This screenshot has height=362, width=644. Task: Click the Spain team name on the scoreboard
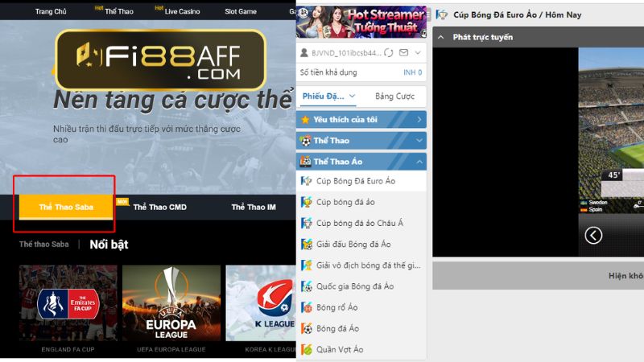pyautogui.click(x=596, y=209)
